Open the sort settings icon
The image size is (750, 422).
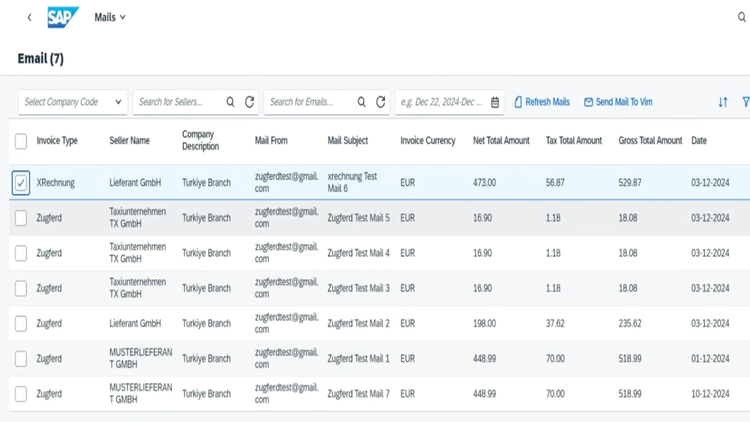point(723,102)
